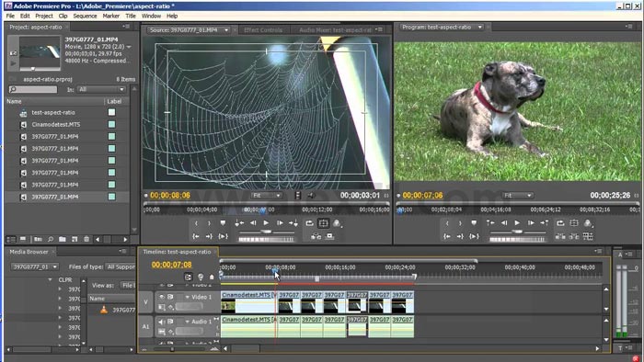Click Overwrite button in Source monitor
The image size is (644, 362).
click(329, 236)
